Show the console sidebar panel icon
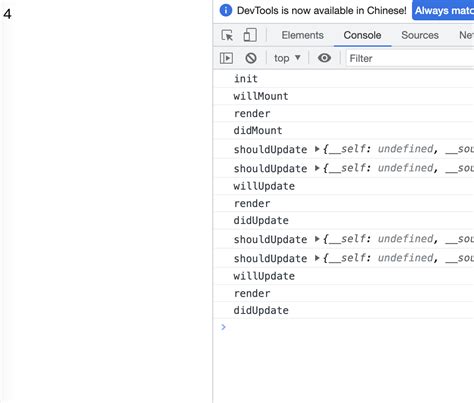Viewport: 474px width, 403px height. (226, 58)
